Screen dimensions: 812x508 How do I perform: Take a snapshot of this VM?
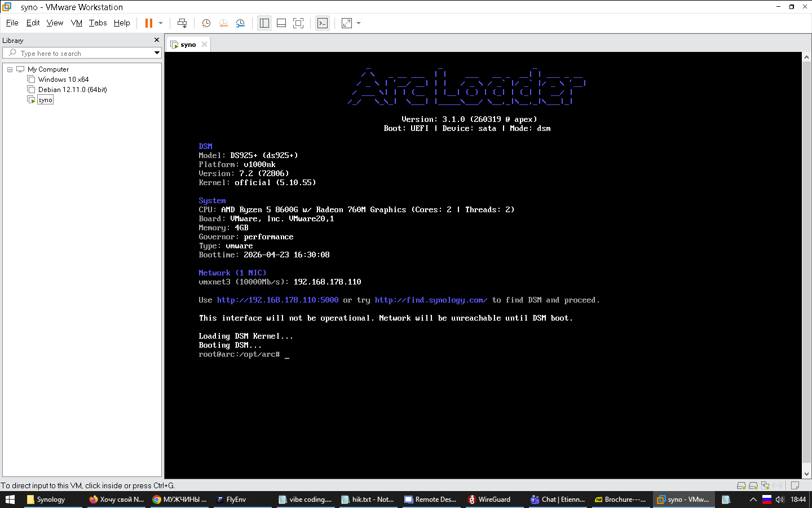click(206, 23)
